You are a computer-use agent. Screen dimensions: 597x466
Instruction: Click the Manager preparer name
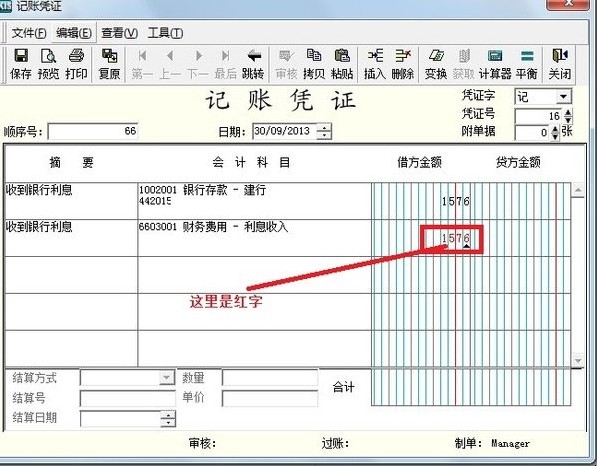pos(510,444)
